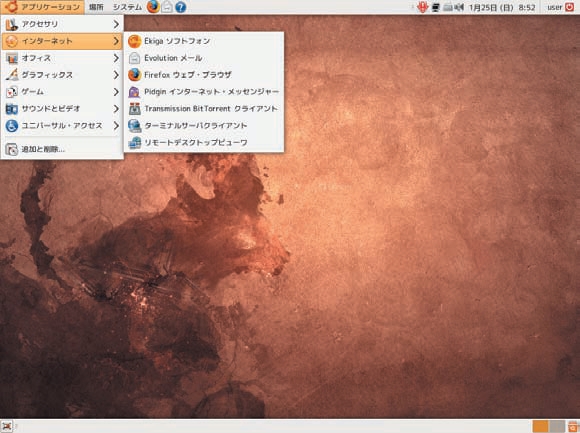Open the network monitor tray icon

(436, 7)
